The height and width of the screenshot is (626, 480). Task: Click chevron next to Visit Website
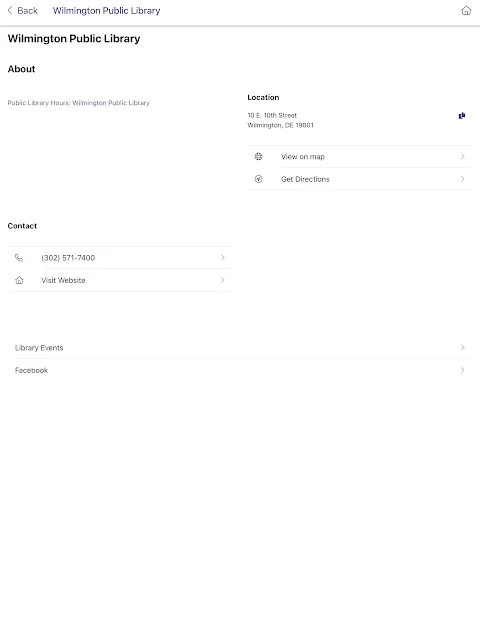(223, 280)
